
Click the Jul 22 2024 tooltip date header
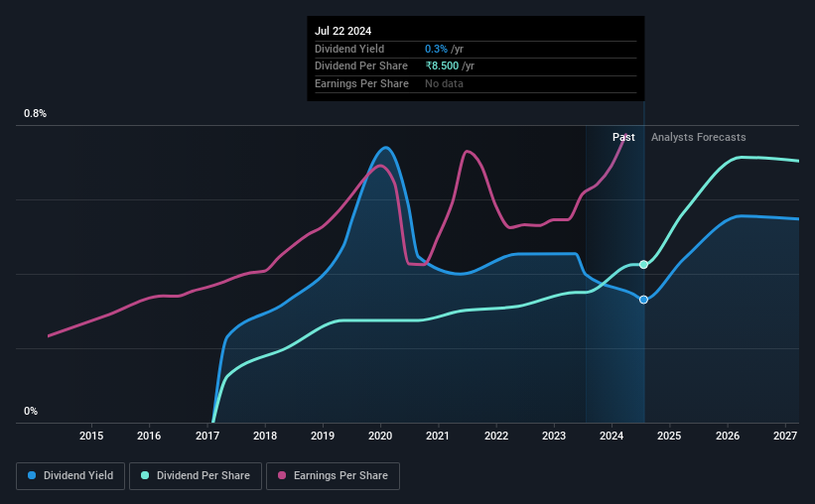343,31
